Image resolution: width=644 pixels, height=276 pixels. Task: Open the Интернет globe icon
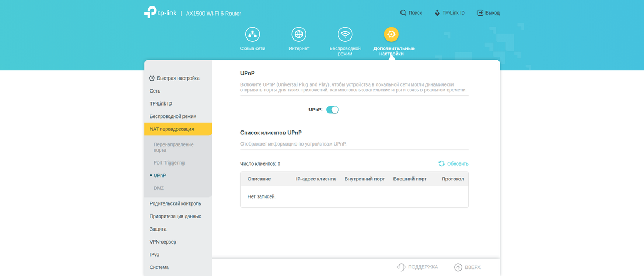click(x=299, y=35)
